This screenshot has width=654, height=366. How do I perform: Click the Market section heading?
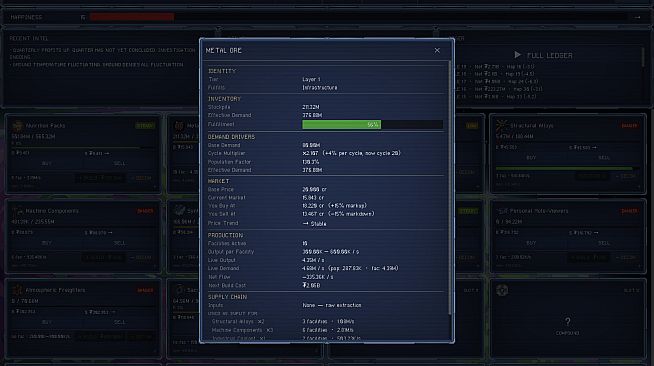[x=219, y=181]
